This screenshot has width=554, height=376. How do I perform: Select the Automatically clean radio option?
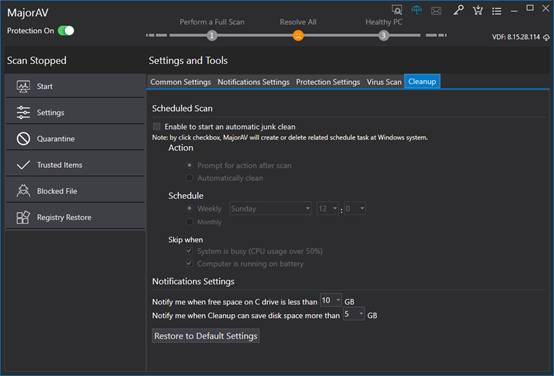tap(190, 178)
